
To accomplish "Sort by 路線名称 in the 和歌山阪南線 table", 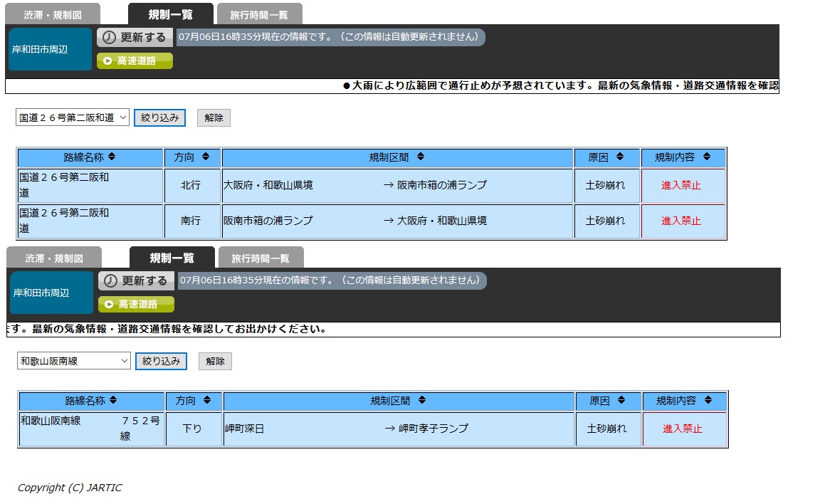I will tap(113, 401).
